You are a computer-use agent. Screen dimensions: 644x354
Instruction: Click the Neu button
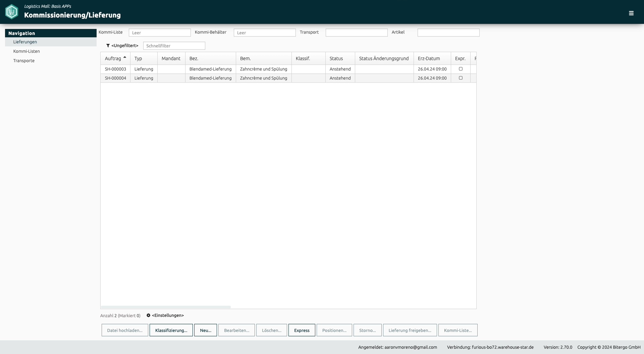tap(206, 330)
